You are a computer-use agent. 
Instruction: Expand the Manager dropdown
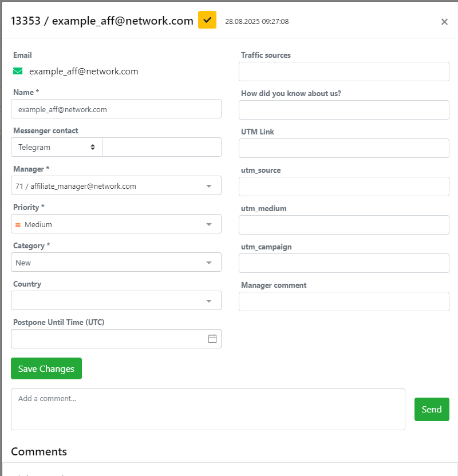click(116, 186)
